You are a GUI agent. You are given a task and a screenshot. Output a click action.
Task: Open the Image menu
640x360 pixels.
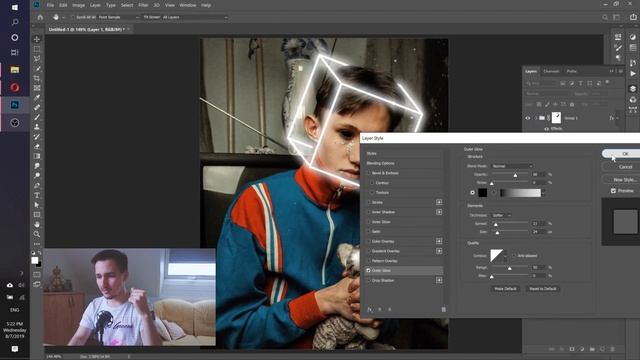[78, 5]
